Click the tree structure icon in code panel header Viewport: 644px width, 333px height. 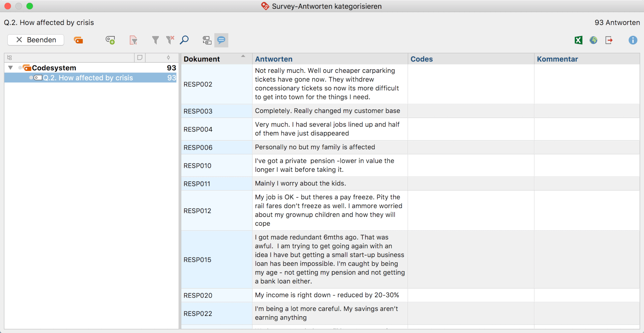[10, 58]
